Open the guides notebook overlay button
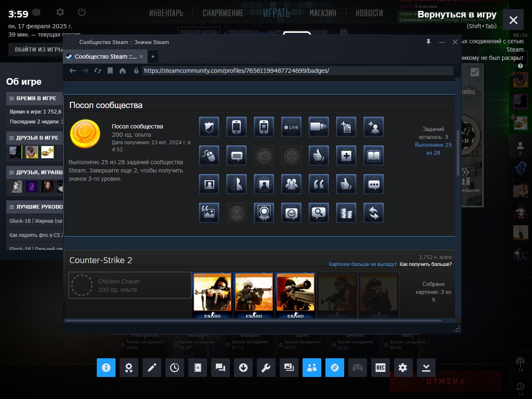Screen dimensions: 532x399 click(x=197, y=368)
